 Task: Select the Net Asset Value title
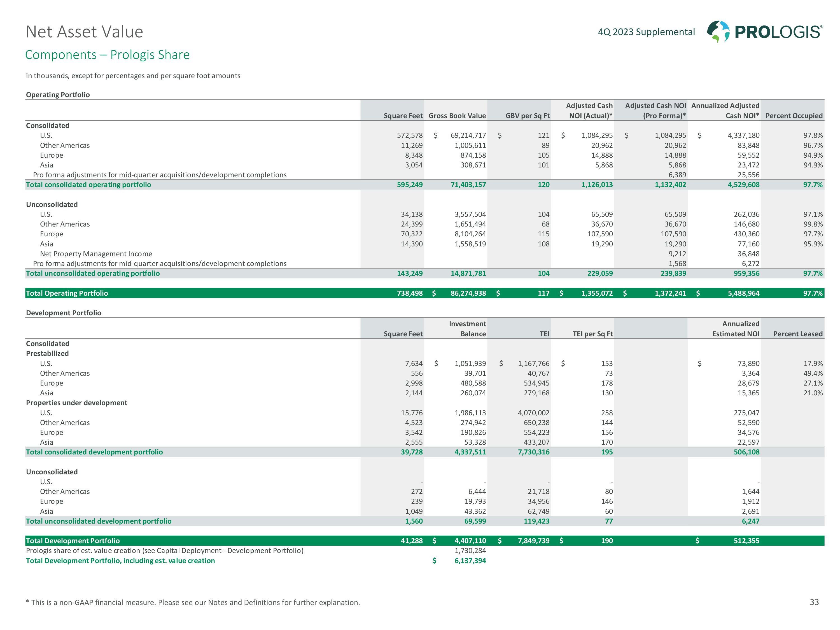(84, 32)
